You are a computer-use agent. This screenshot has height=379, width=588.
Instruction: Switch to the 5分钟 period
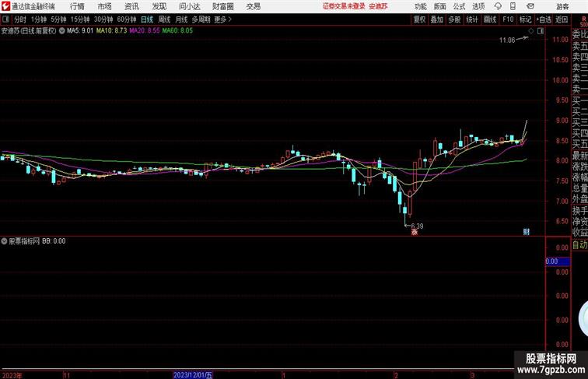pos(58,19)
